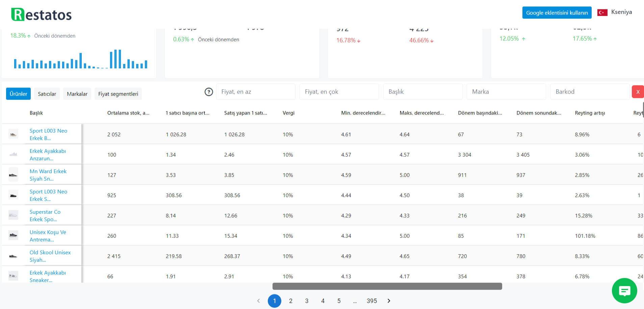
Task: Select the Ürünler tab
Action: coord(18,94)
